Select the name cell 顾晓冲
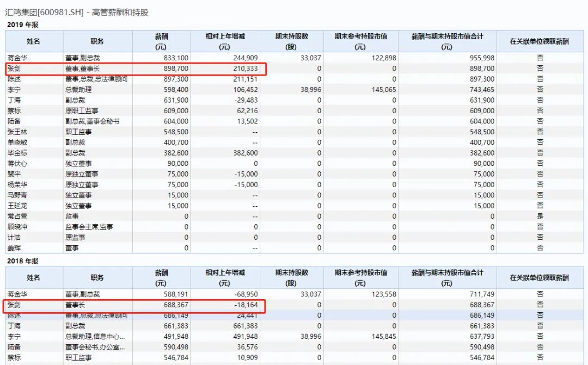The height and width of the screenshot is (365, 588). click(x=17, y=227)
